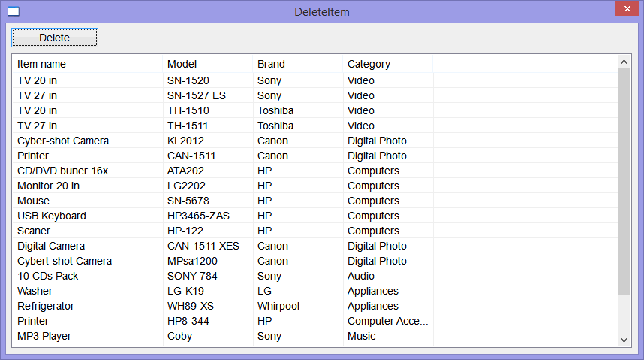Select Canon brand in KL2012 row
The image size is (644, 360).
272,141
